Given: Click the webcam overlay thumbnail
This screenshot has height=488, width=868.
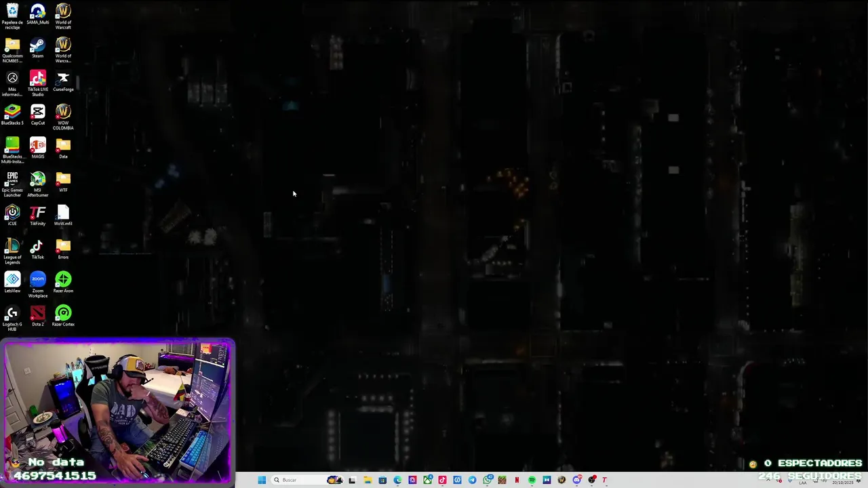Looking at the screenshot, I should click(117, 413).
